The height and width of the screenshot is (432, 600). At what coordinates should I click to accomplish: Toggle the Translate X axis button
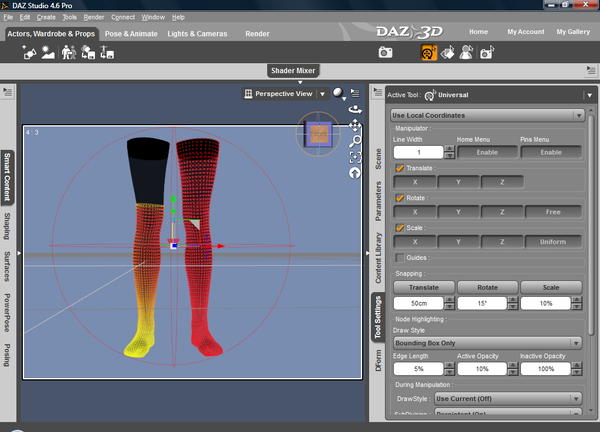(415, 182)
